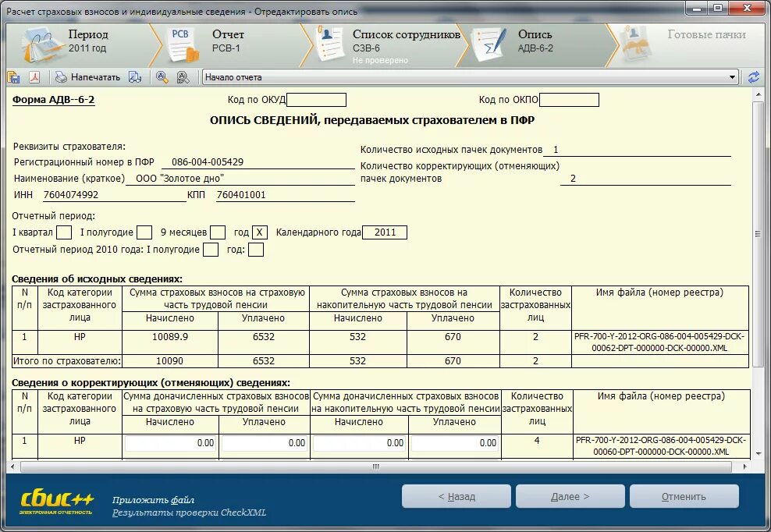Open the Начало отчета dropdown

pos(732,77)
